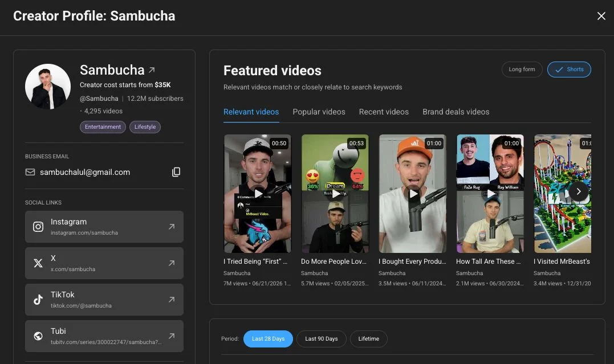Click the TikTok logo icon
Image resolution: width=614 pixels, height=364 pixels.
pos(38,300)
